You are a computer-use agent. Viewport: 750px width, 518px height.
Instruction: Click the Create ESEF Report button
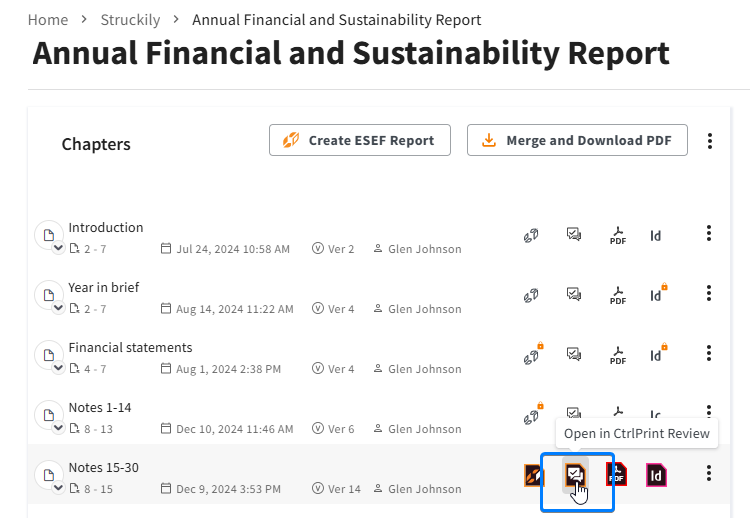point(360,140)
